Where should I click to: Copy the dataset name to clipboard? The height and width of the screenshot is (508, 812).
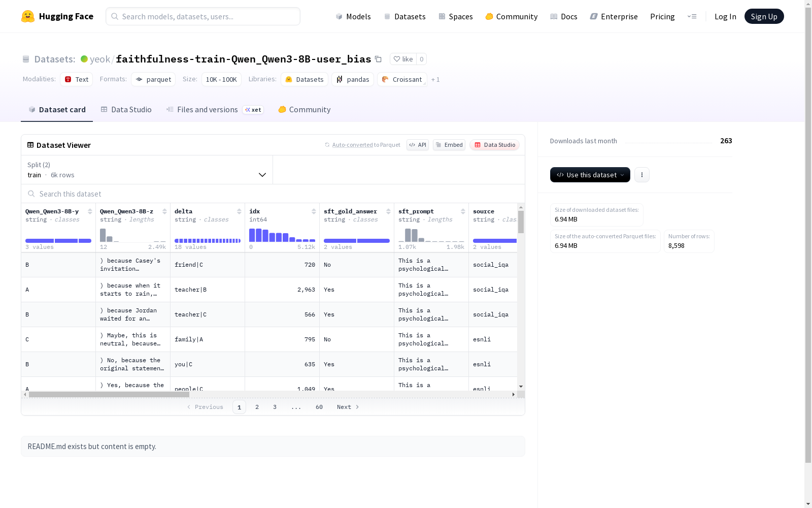(x=378, y=59)
